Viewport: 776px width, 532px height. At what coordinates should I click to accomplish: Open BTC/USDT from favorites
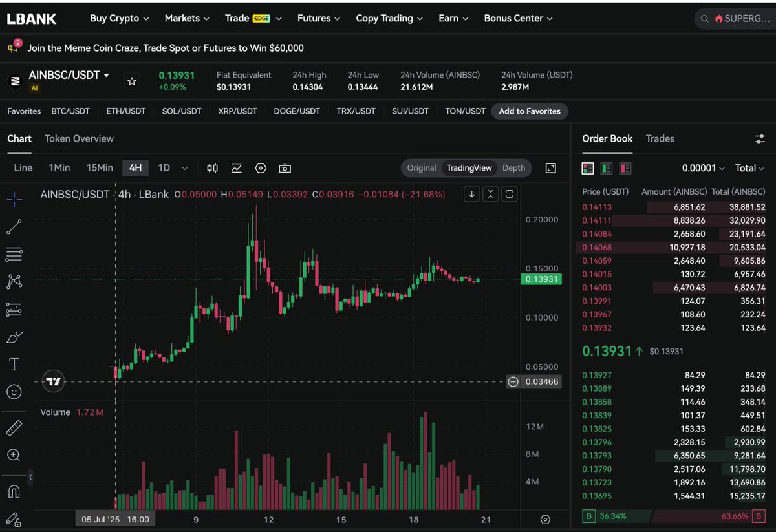click(70, 111)
